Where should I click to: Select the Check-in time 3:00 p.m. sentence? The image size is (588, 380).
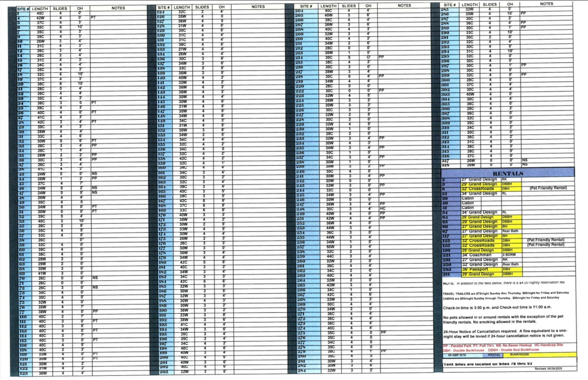[x=497, y=307]
